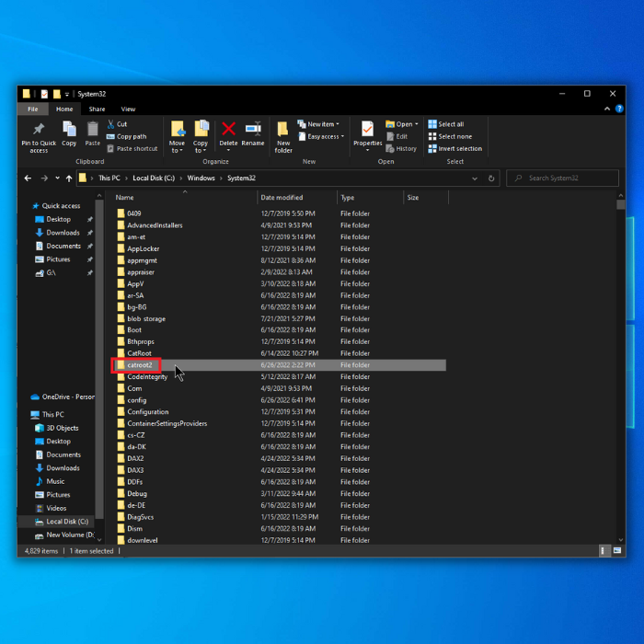This screenshot has height=644, width=644.
Task: Click Paste shortcut command
Action: pos(132,149)
